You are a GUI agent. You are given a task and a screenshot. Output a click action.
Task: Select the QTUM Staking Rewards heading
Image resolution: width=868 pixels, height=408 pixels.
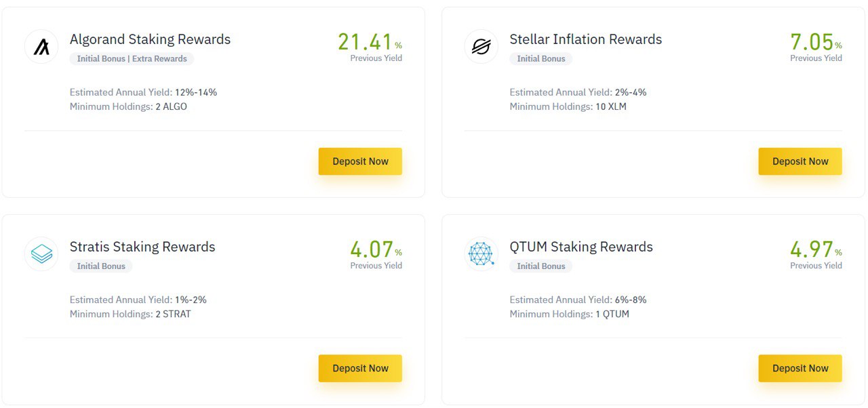pos(581,247)
